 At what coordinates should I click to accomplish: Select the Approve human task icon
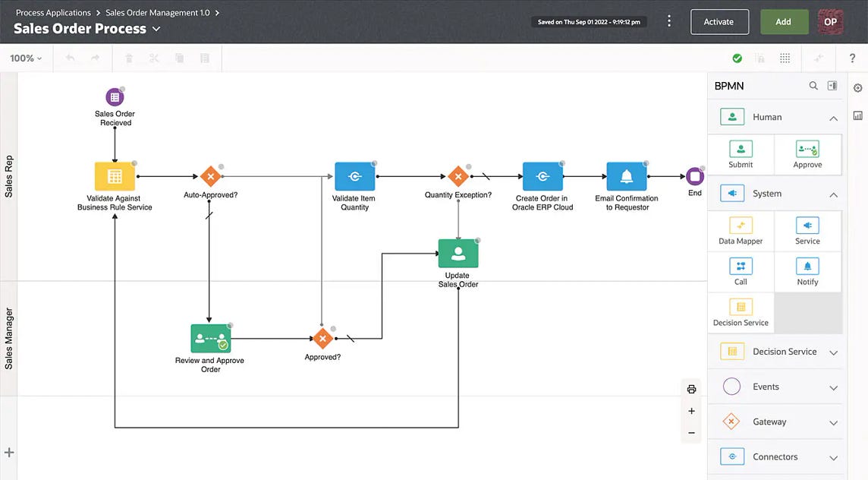point(807,155)
